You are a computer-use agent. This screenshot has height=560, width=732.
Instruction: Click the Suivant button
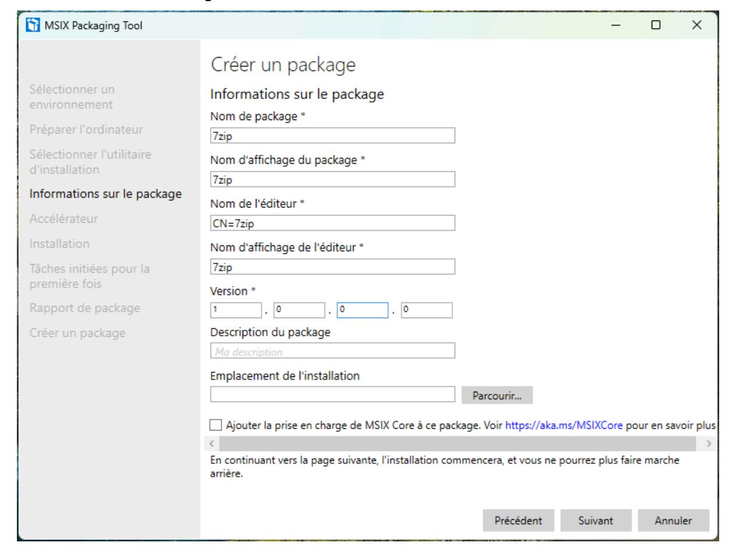596,520
